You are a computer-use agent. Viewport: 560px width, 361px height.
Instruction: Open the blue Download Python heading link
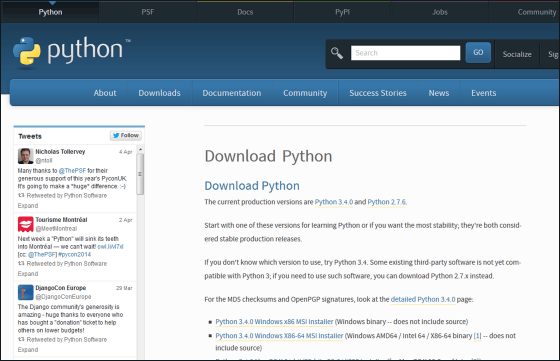[252, 186]
